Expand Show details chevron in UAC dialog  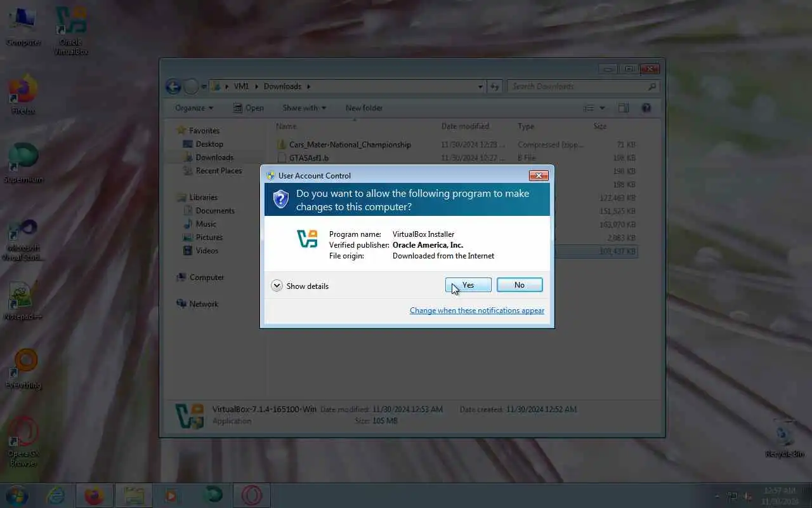coord(277,286)
